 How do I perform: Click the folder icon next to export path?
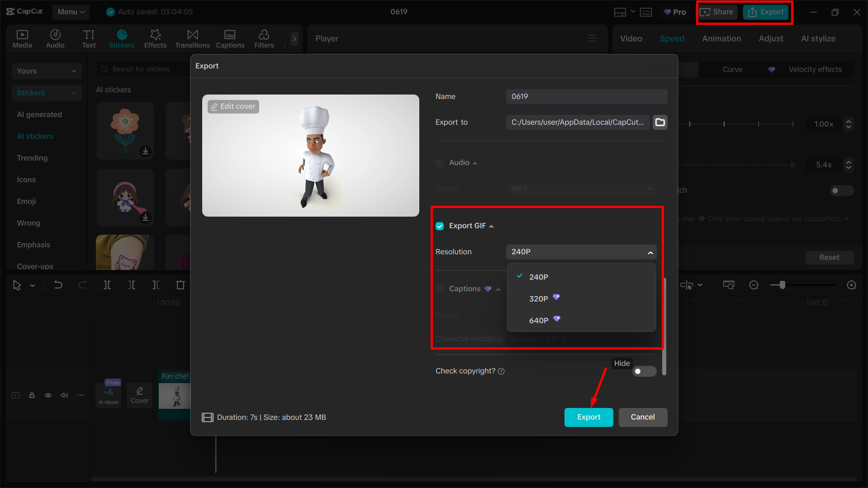[x=660, y=122]
